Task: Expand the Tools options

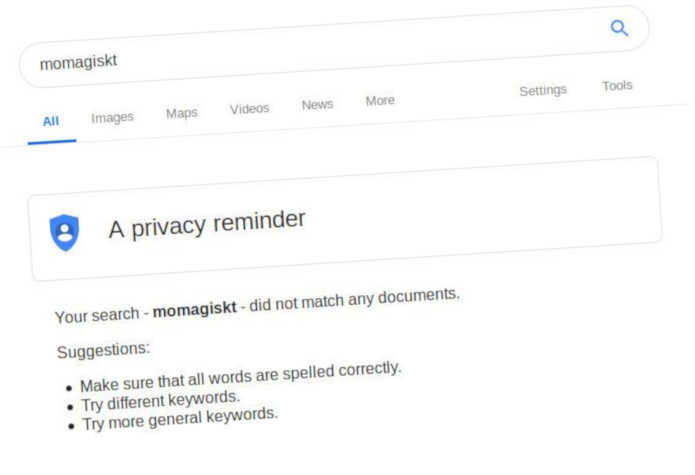Action: 617,86
